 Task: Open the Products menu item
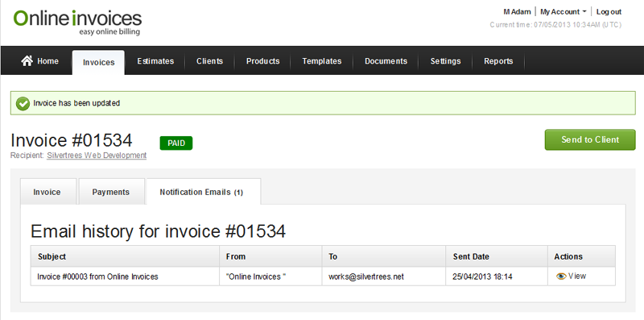(x=263, y=61)
